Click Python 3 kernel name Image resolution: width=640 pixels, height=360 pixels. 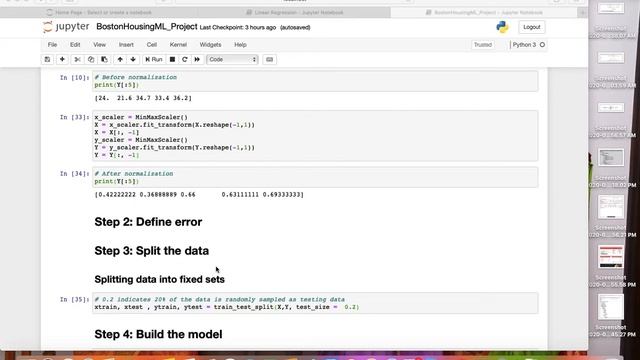point(524,45)
